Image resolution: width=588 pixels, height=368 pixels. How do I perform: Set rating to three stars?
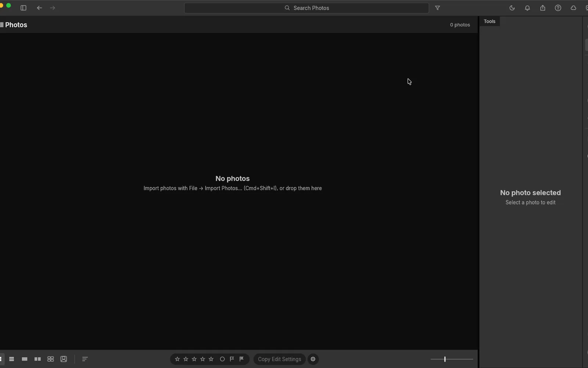[194, 359]
